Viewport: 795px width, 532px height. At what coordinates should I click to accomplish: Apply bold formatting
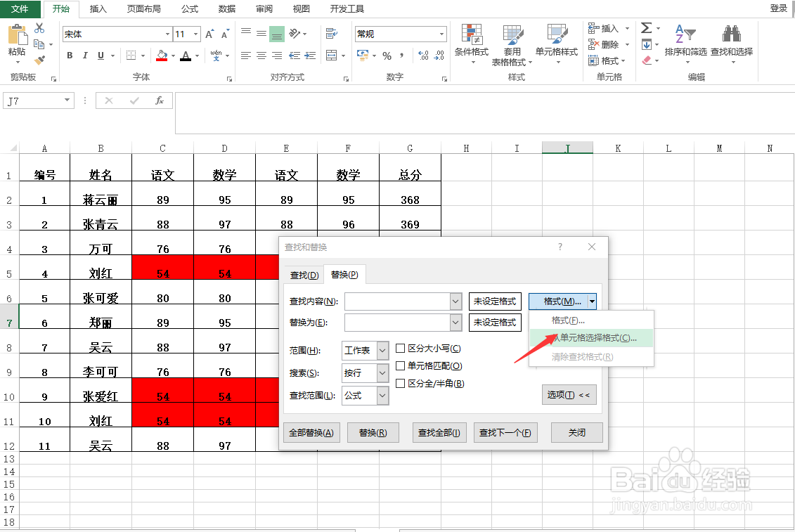[x=70, y=56]
